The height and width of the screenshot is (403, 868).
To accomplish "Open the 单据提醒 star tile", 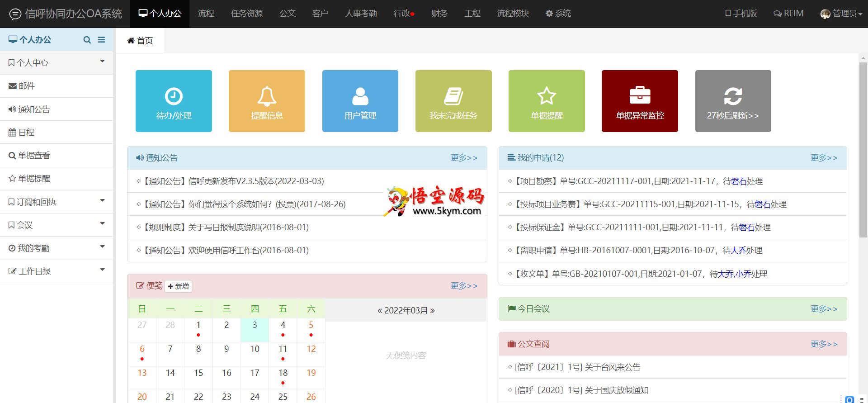I will (x=547, y=101).
